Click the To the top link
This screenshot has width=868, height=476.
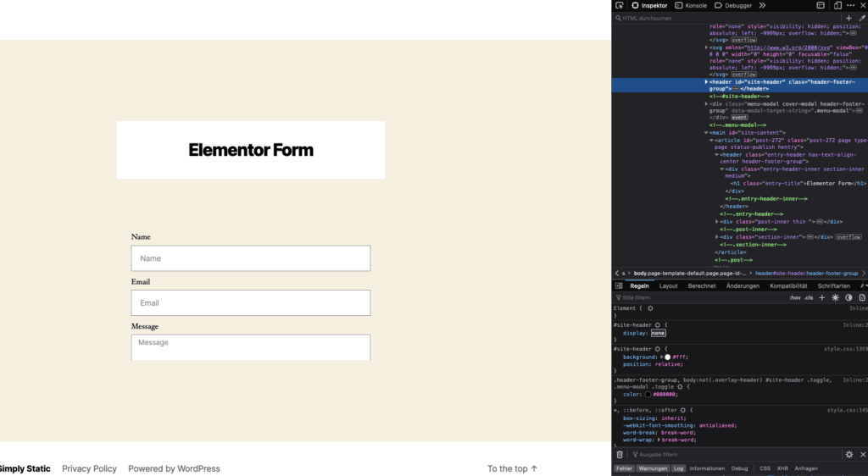512,469
